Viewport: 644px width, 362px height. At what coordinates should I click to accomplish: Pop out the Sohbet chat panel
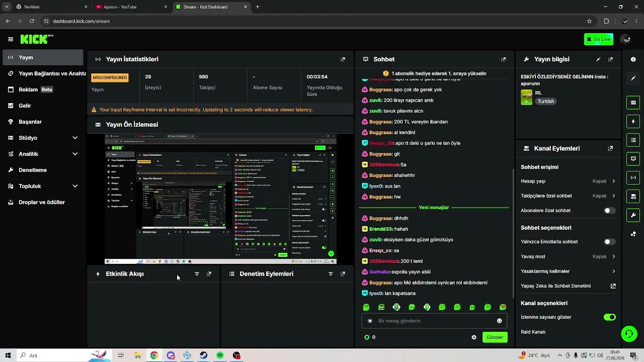click(503, 59)
